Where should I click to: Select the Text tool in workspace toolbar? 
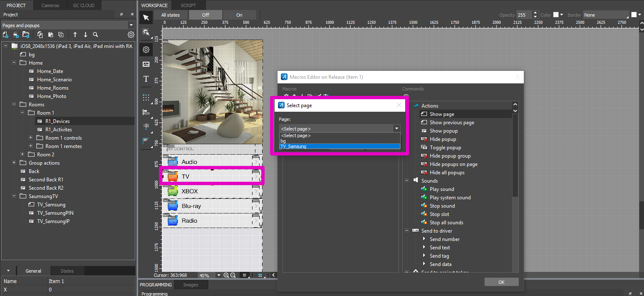(x=146, y=79)
